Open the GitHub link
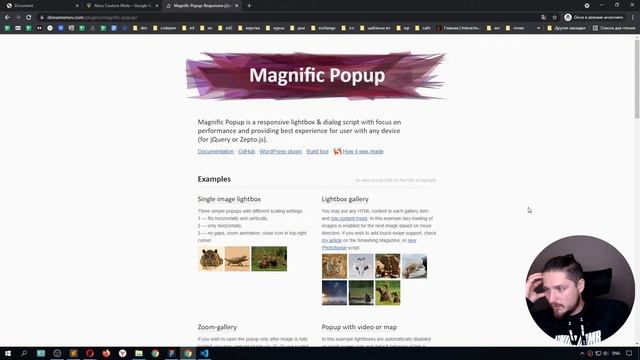 click(x=247, y=151)
